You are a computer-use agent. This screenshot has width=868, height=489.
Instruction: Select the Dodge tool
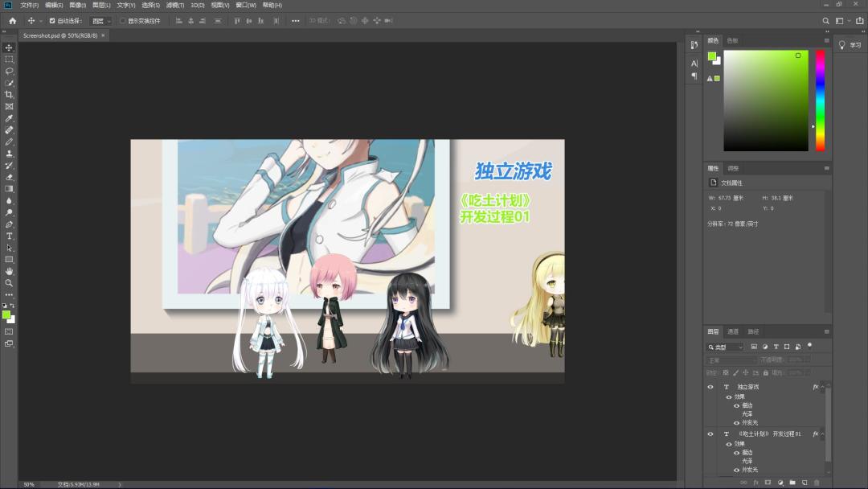(x=9, y=212)
